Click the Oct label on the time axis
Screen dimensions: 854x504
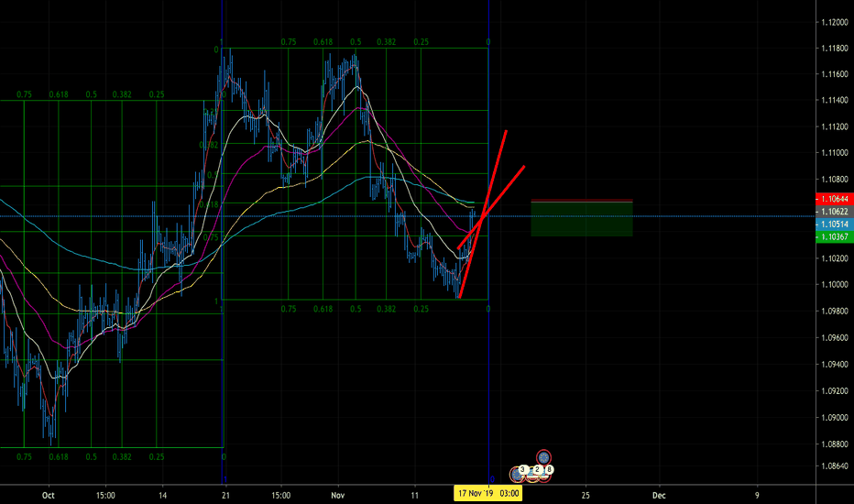49,494
